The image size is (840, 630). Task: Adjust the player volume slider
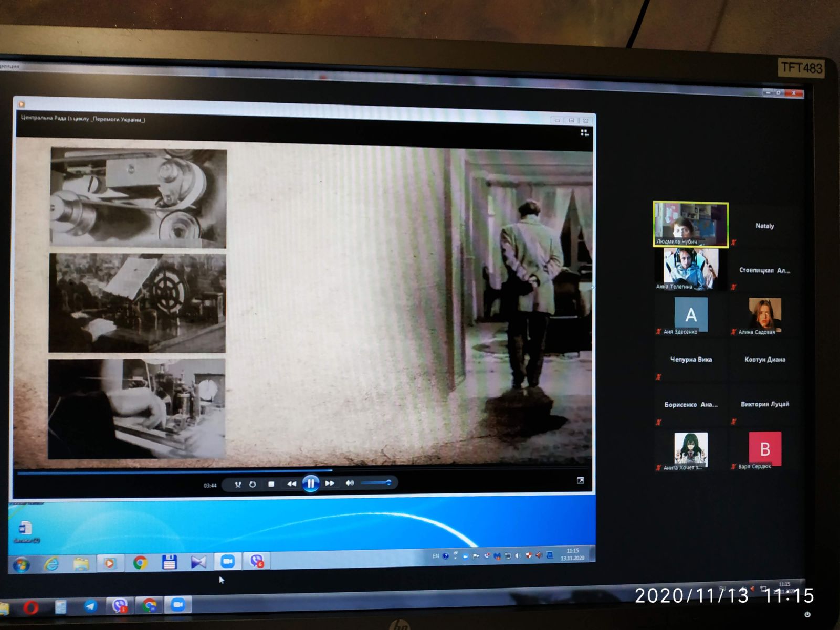pos(376,482)
